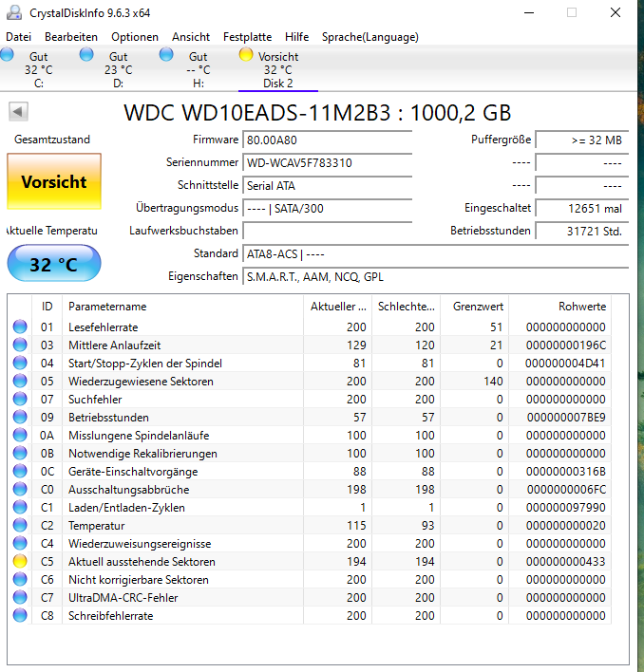
Task: Click the CrystalDiskInfo app icon in title bar
Action: [x=13, y=12]
